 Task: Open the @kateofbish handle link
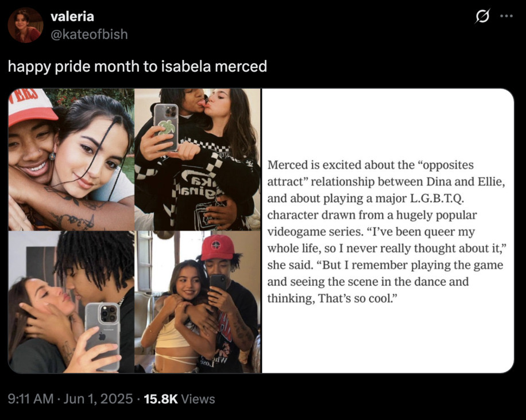(89, 34)
